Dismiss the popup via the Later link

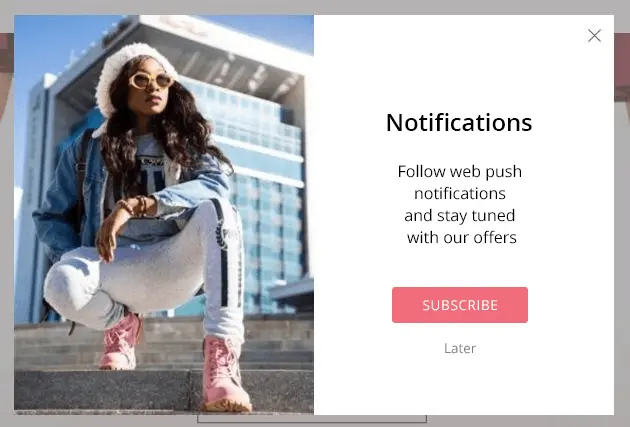(x=460, y=348)
